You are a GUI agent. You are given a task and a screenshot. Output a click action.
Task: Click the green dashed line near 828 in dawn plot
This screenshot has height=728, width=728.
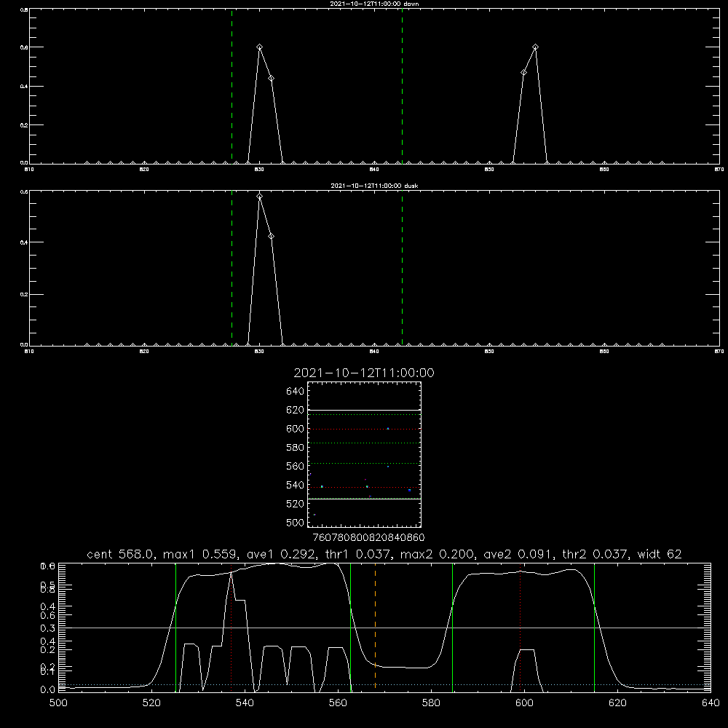click(232, 86)
